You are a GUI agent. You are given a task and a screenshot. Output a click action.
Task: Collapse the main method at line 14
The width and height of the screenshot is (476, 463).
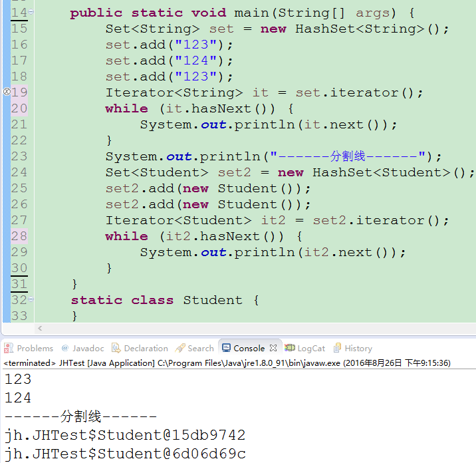[31, 12]
